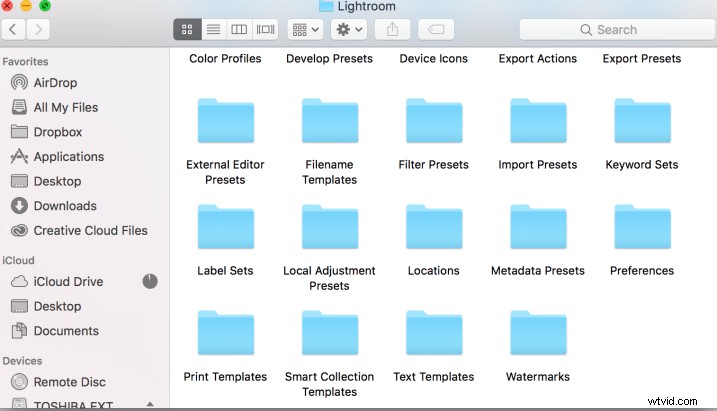
Task: Select the Watermarks folder
Action: (x=538, y=333)
